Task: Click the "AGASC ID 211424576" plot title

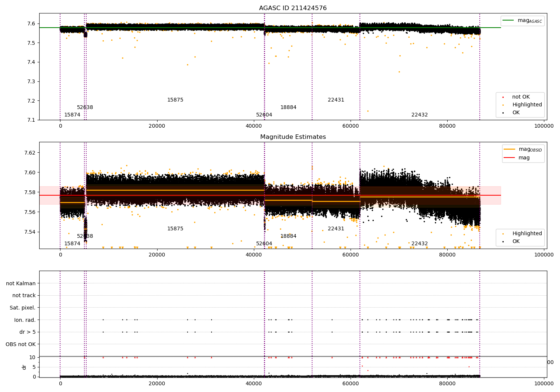Action: click(293, 8)
